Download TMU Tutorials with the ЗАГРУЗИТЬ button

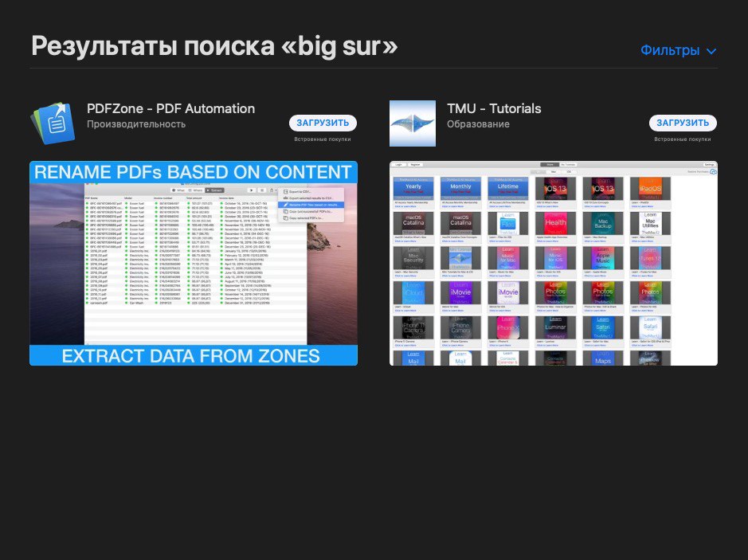click(683, 123)
